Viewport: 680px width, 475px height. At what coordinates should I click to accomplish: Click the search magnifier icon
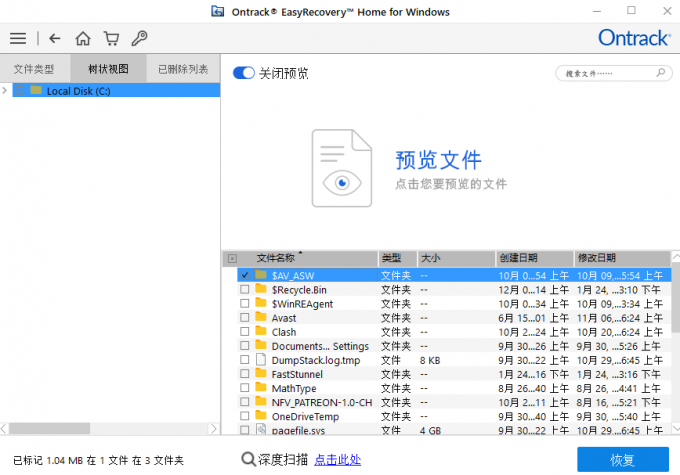pyautogui.click(x=660, y=73)
